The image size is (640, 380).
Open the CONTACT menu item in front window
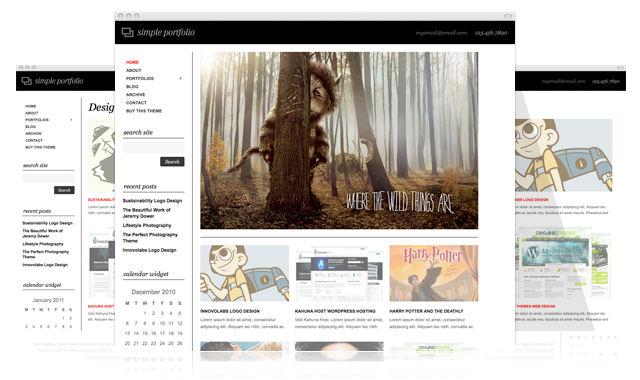(x=136, y=103)
